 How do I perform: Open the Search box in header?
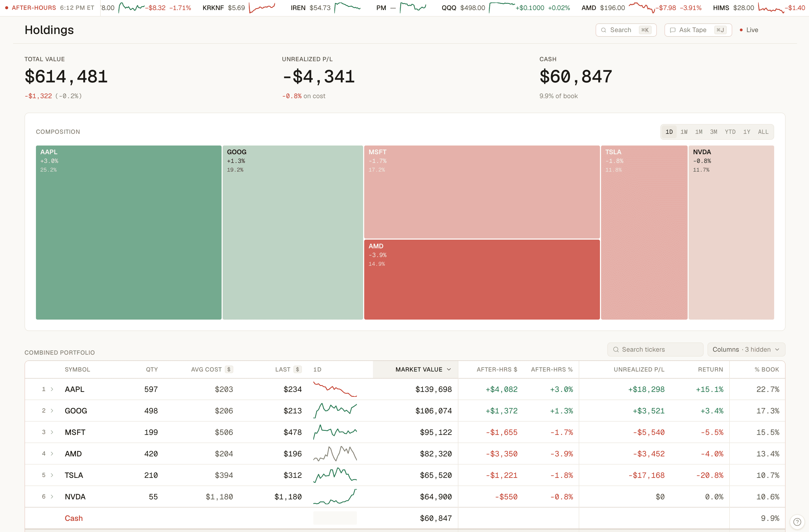point(626,30)
